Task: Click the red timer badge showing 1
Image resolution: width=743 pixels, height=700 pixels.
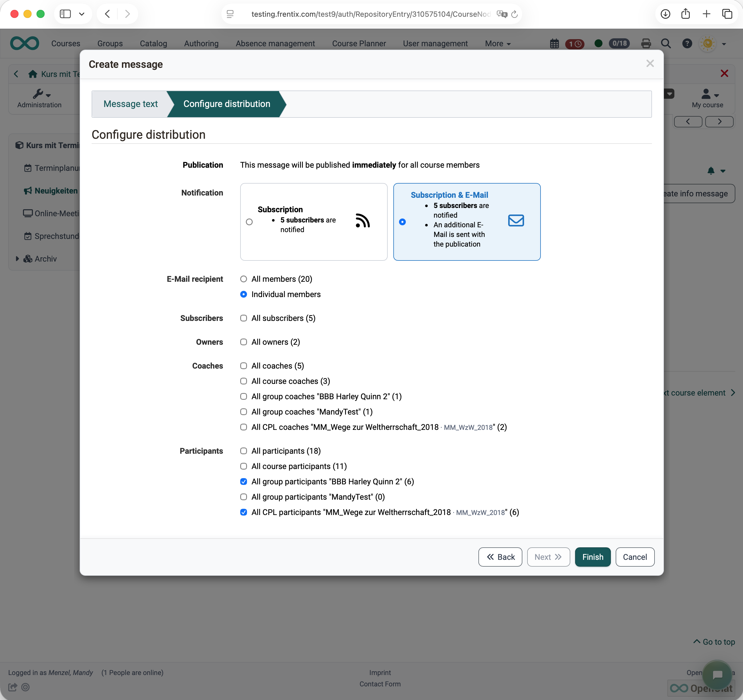Action: pos(575,44)
